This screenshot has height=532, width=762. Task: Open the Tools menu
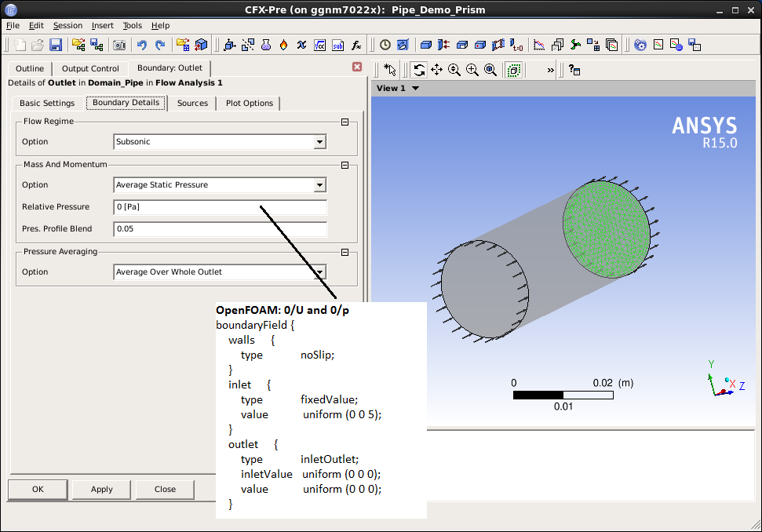pos(132,26)
